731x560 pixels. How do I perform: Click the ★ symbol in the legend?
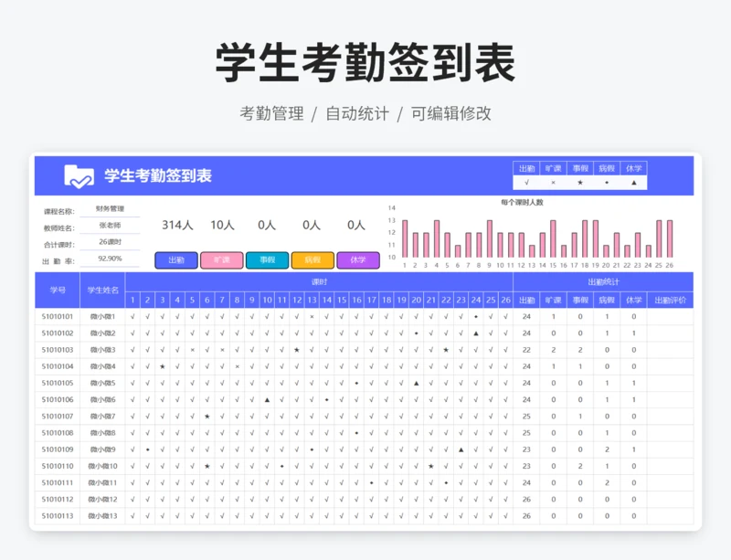[580, 183]
